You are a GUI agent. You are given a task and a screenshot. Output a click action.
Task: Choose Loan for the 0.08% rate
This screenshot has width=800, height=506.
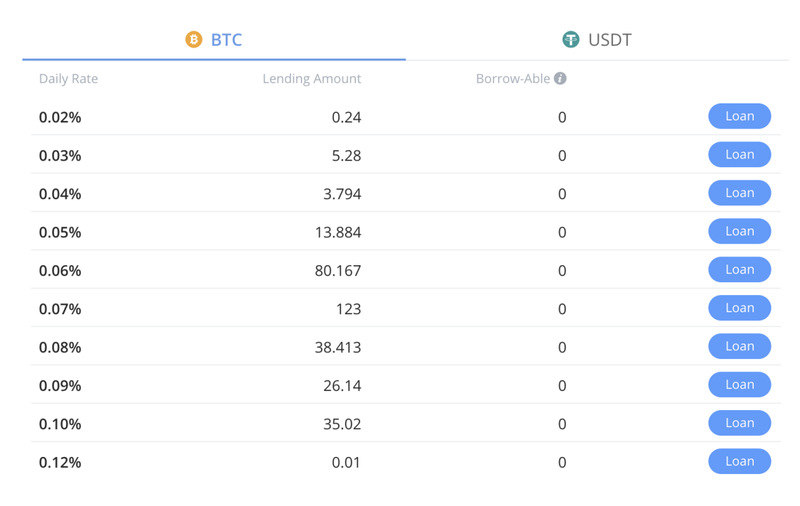point(739,346)
